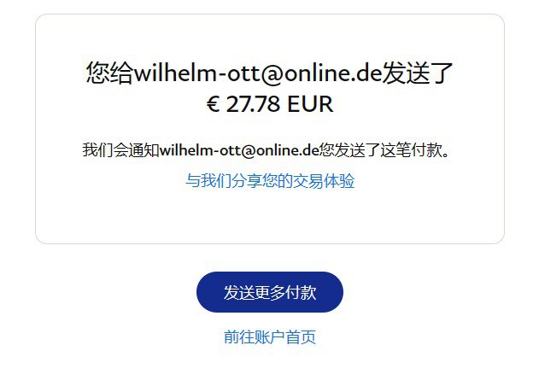Open the 前往账户首页 link

click(x=270, y=337)
